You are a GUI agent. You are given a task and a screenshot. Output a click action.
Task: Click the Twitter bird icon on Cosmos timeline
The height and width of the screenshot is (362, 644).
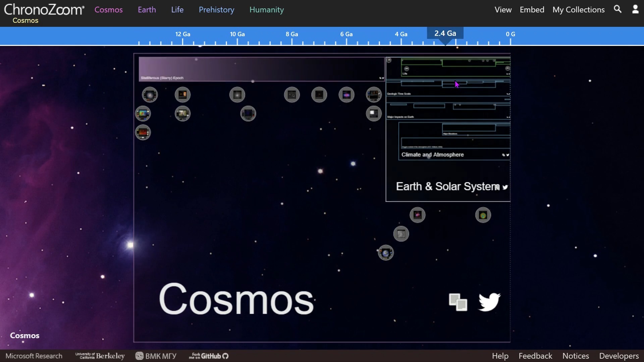(489, 302)
